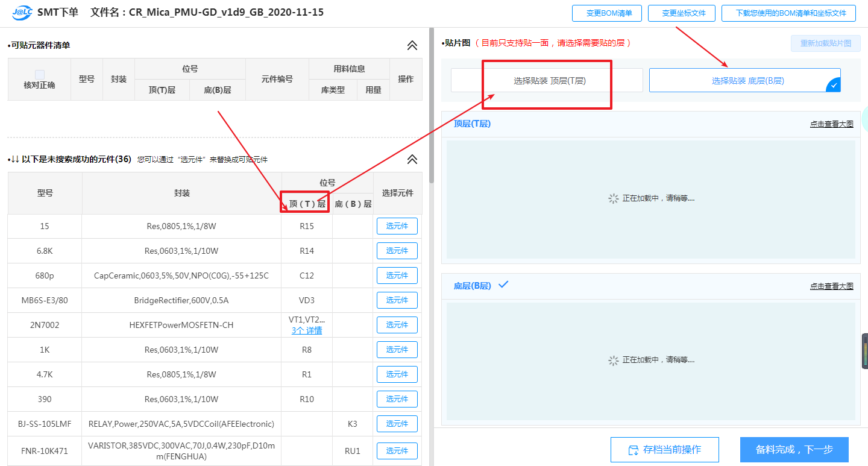The width and height of the screenshot is (868, 466).
Task: Click the loading spinner in 顶层 preview
Action: point(613,198)
